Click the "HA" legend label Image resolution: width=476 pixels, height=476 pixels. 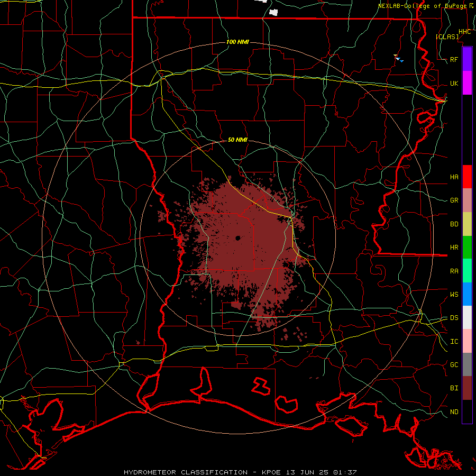pos(454,177)
